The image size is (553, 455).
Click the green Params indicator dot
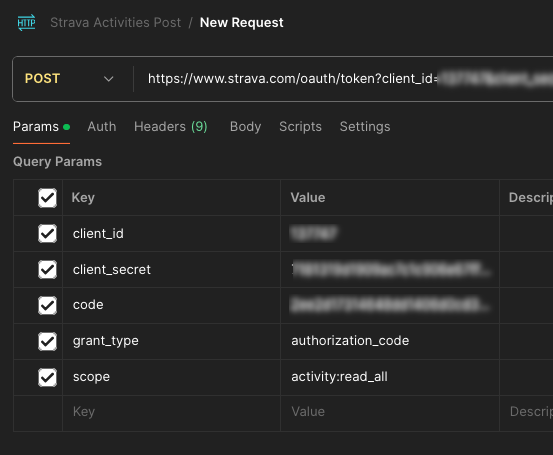pyautogui.click(x=66, y=127)
